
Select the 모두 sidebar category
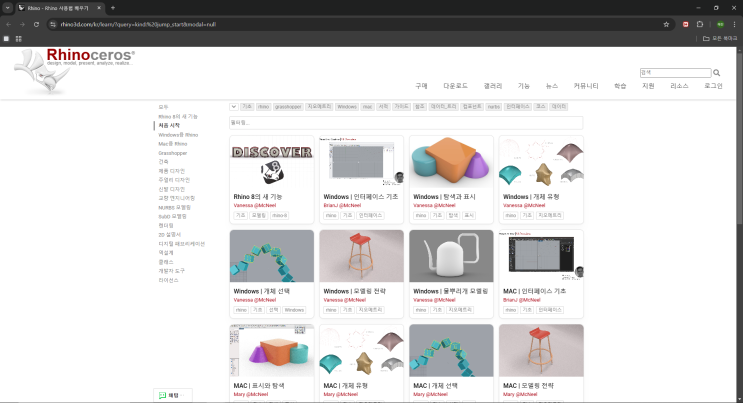tap(163, 107)
